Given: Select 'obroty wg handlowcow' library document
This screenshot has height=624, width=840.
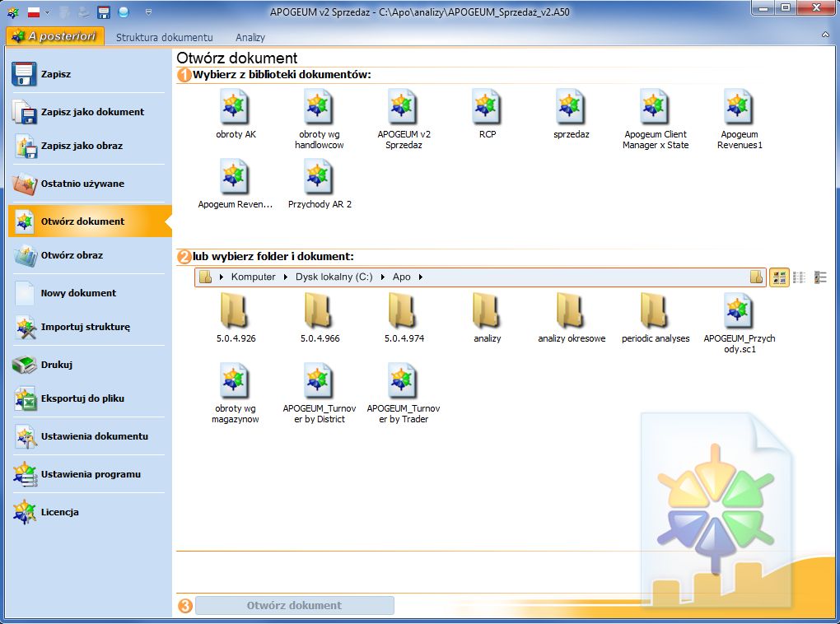Looking at the screenshot, I should coord(320,119).
